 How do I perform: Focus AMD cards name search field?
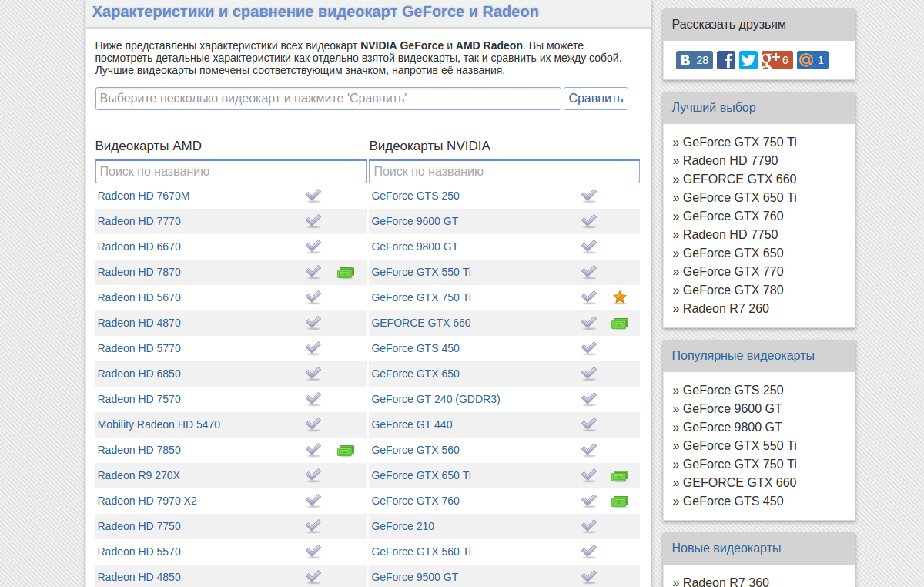(x=231, y=171)
